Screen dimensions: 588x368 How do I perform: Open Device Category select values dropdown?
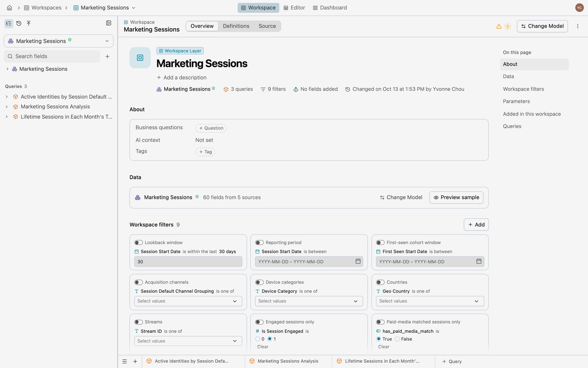[x=309, y=301]
